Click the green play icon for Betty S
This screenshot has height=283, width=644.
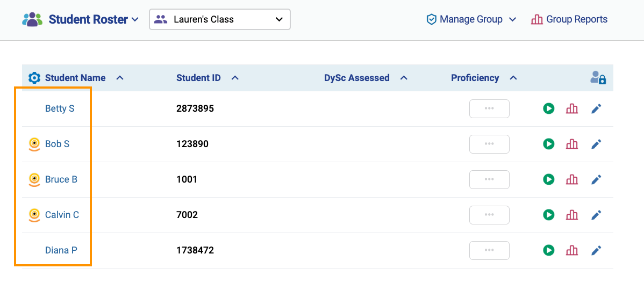coord(548,108)
